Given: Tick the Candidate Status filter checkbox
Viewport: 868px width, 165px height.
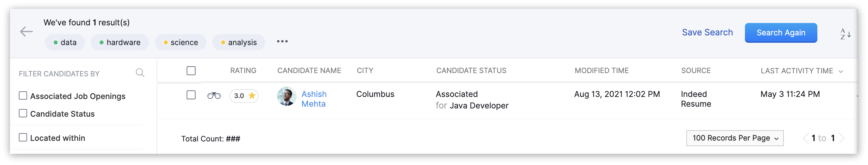Looking at the screenshot, I should pos(23,113).
